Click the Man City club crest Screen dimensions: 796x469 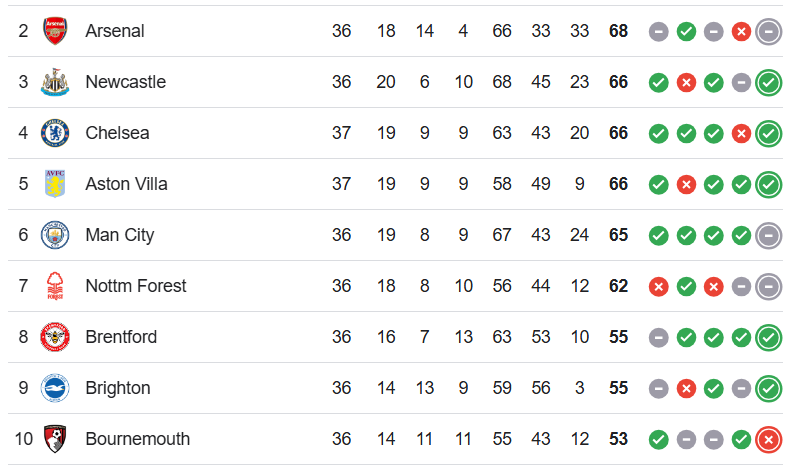pyautogui.click(x=55, y=235)
